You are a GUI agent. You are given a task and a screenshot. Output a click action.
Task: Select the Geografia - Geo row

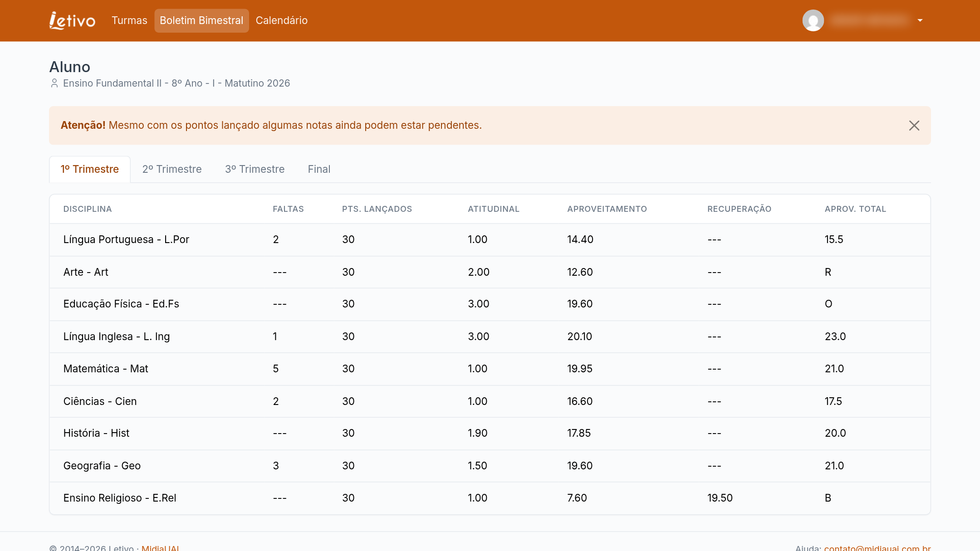tap(490, 466)
